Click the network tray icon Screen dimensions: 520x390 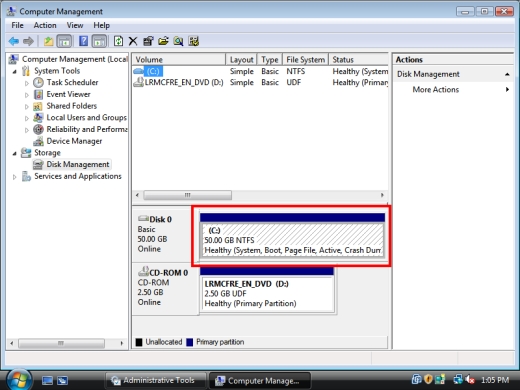(458, 380)
